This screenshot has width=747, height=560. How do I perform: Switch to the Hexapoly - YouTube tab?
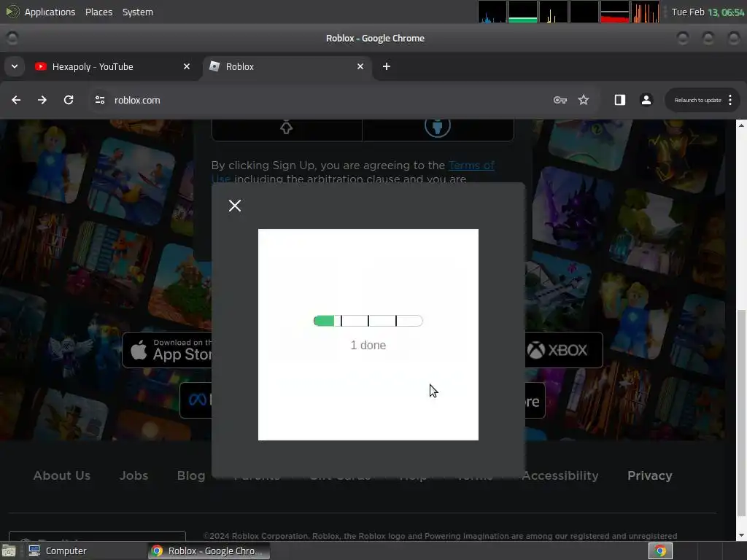(x=113, y=66)
